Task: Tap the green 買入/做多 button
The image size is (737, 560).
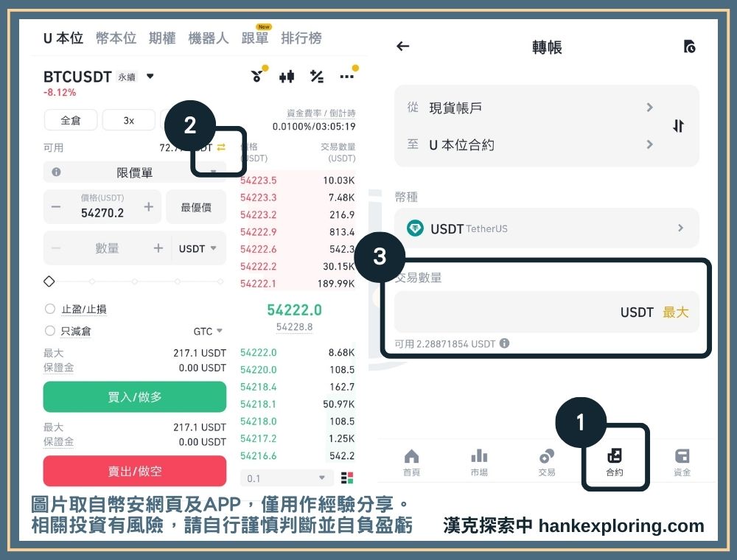Action: [135, 397]
